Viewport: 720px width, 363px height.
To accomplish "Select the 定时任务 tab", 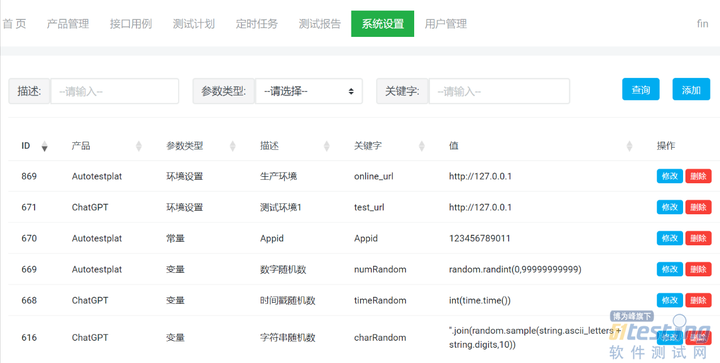I will (x=257, y=24).
